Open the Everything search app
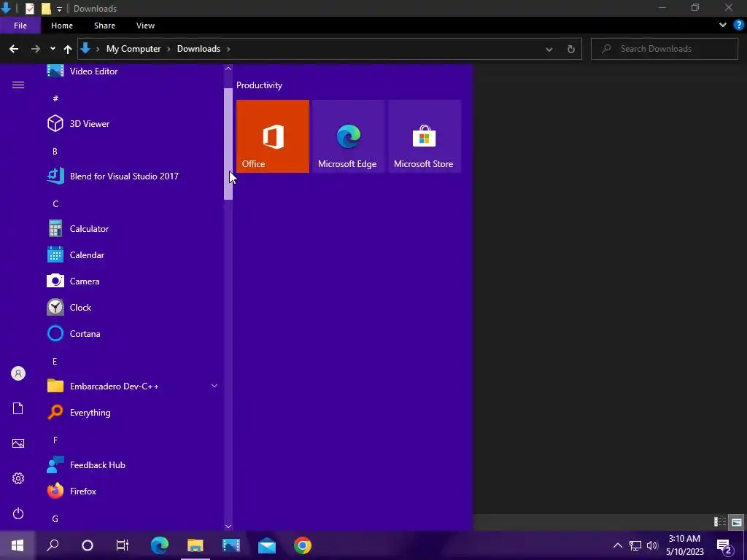This screenshot has height=560, width=747. click(133, 413)
